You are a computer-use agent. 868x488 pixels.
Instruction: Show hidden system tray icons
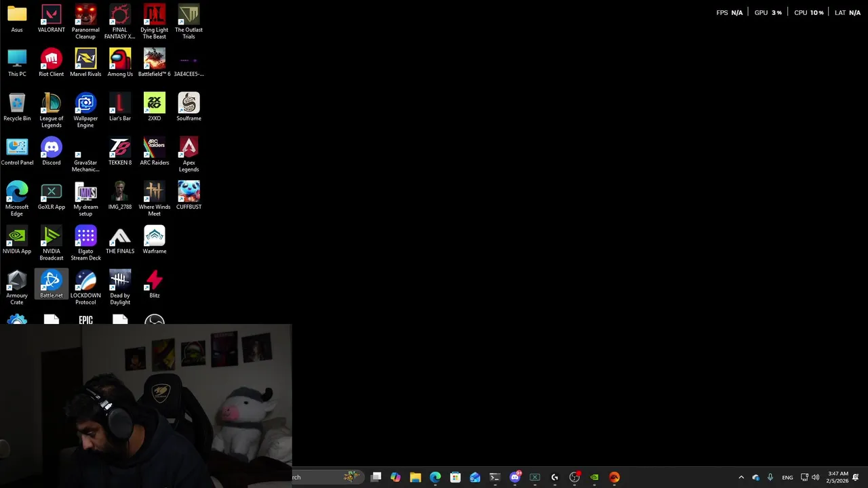pos(741,477)
